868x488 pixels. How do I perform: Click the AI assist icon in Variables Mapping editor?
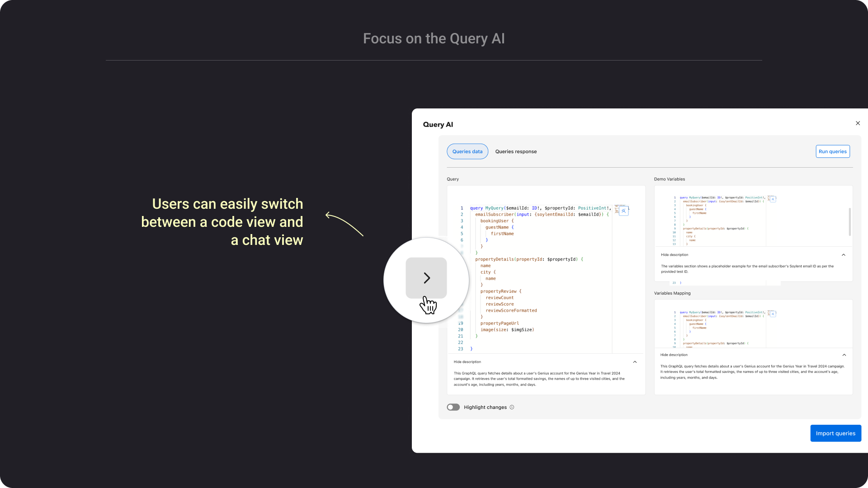click(x=773, y=314)
